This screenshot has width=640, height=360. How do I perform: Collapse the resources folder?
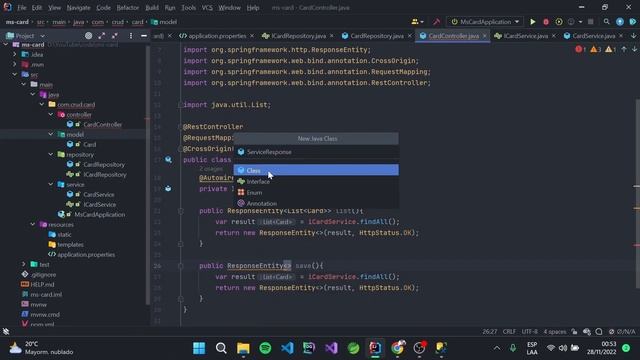(33, 224)
